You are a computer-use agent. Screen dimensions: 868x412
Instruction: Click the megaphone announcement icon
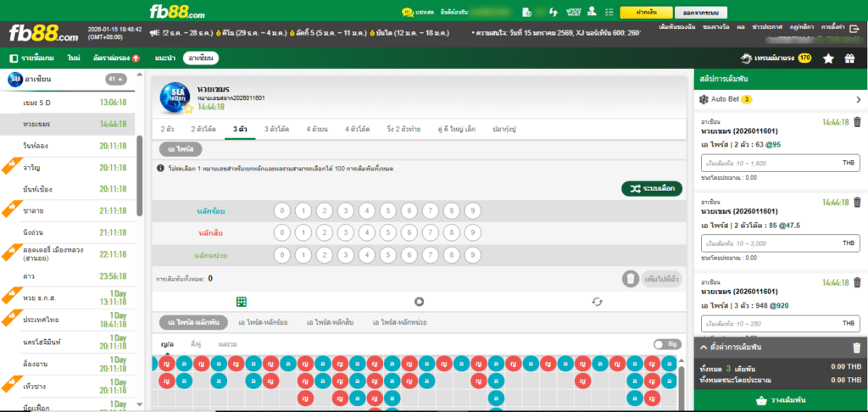coord(155,33)
